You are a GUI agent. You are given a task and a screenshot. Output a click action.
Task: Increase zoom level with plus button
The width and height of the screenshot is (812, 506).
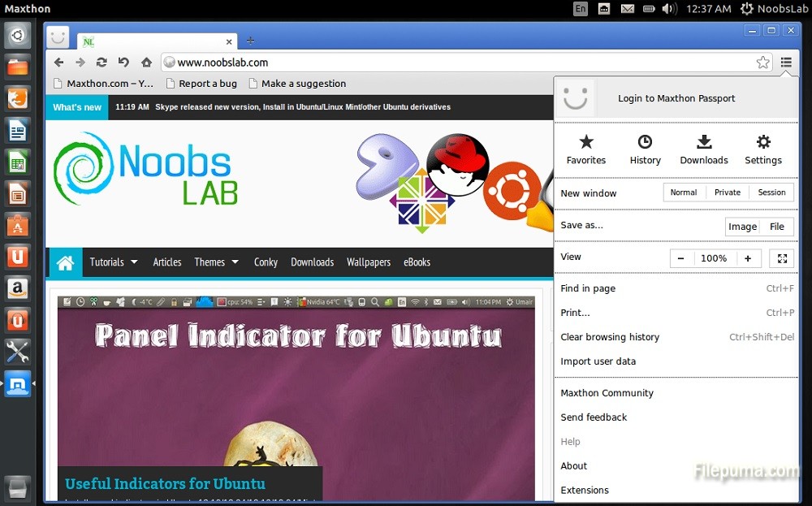point(747,258)
